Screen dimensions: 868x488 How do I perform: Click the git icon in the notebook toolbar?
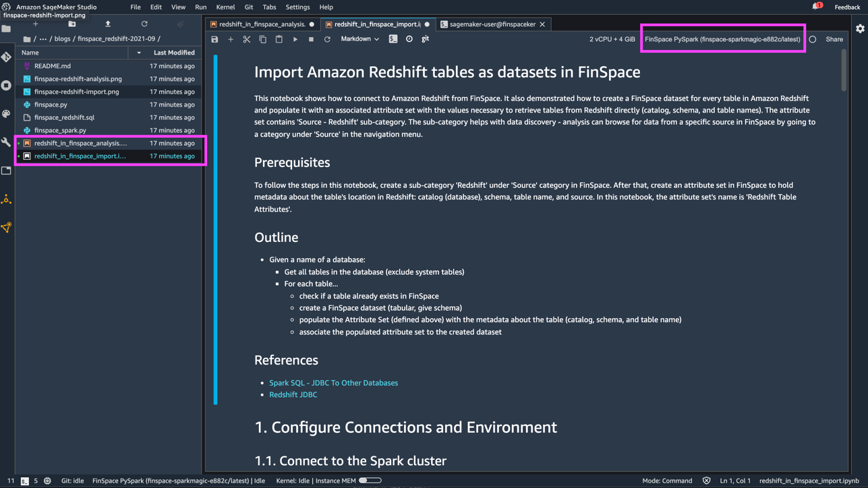425,39
